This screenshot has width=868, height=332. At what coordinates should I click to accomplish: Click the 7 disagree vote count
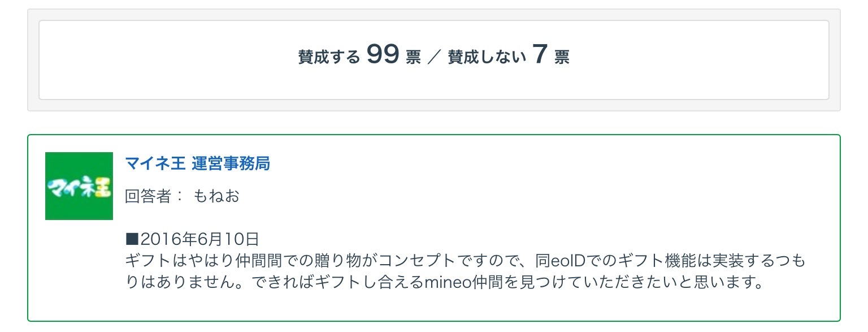[x=540, y=55]
